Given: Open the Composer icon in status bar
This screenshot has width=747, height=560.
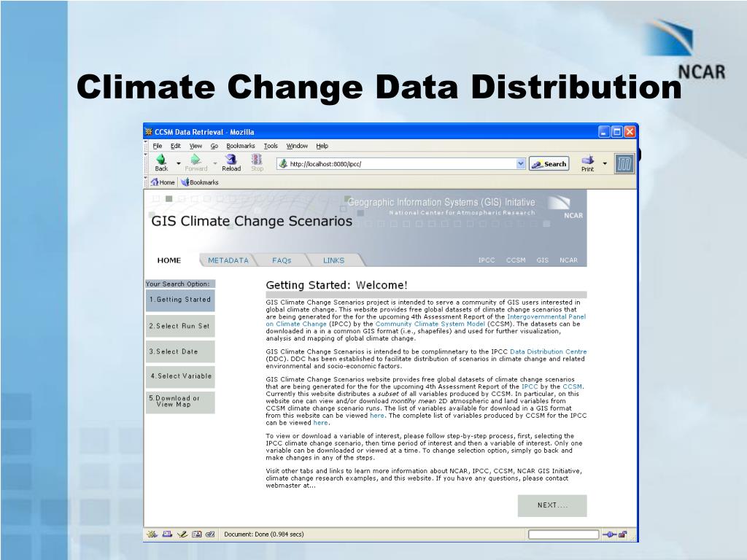Looking at the screenshot, I should 182,534.
